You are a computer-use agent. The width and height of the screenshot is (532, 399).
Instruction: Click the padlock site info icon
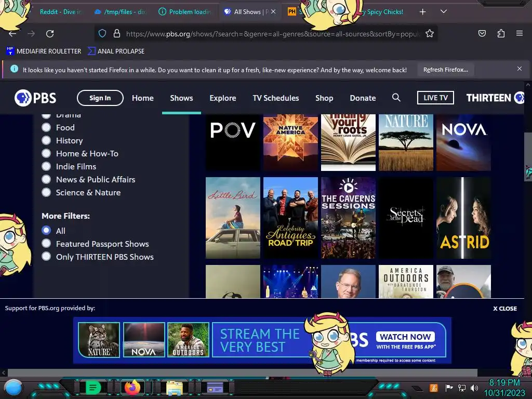(117, 33)
